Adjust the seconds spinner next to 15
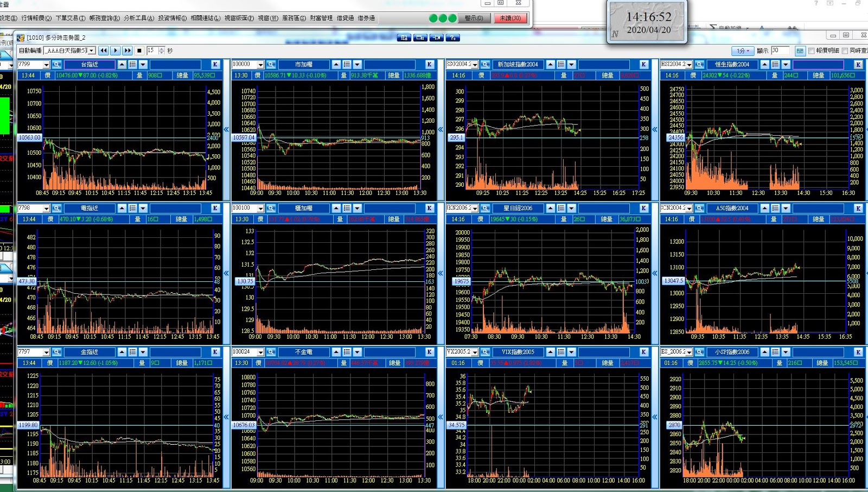868x492 pixels. (x=161, y=51)
